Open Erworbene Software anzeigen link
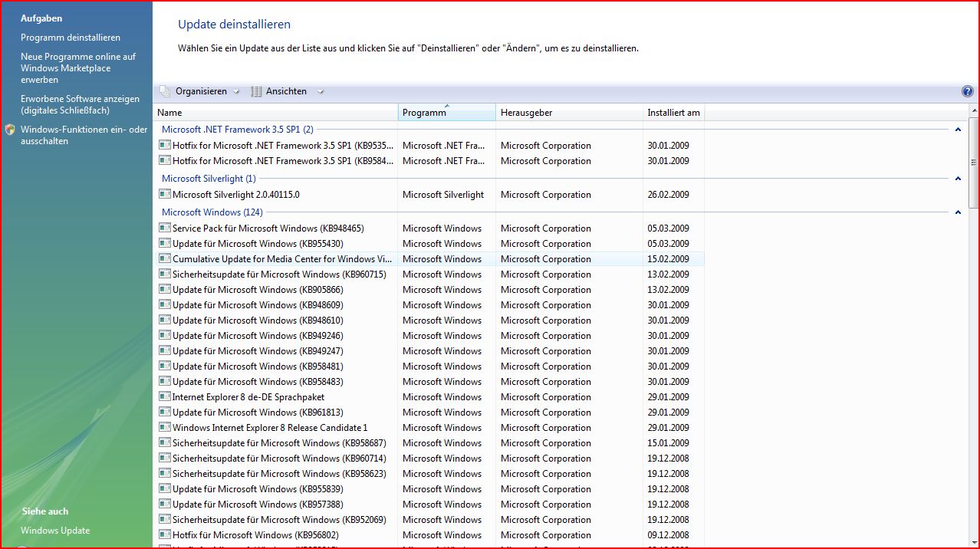The image size is (980, 549). pyautogui.click(x=80, y=104)
